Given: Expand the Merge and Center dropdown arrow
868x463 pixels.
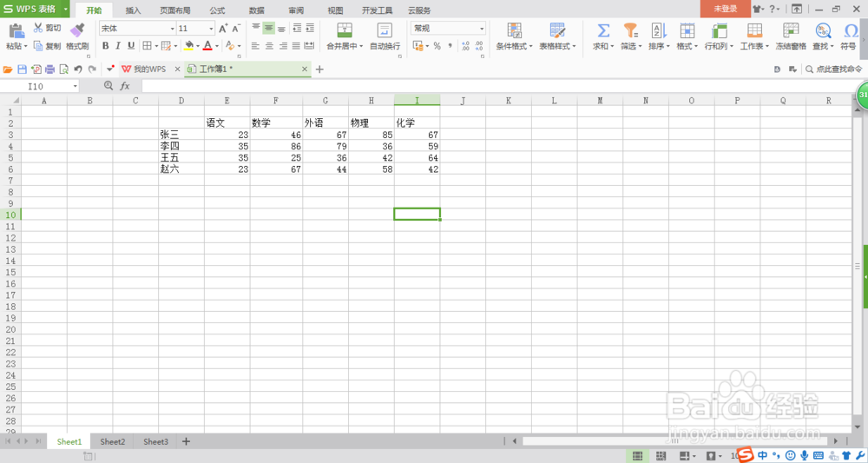Looking at the screenshot, I should click(x=360, y=47).
